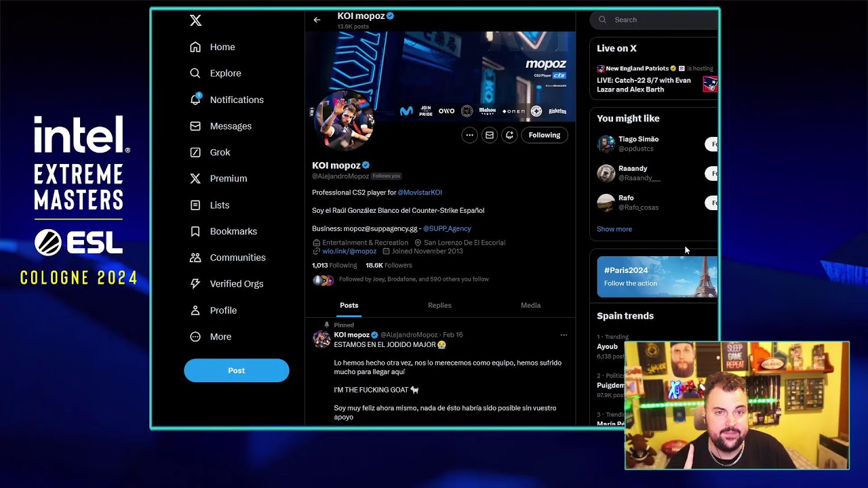Click the Notifications bell icon
The image size is (868, 488).
[195, 100]
